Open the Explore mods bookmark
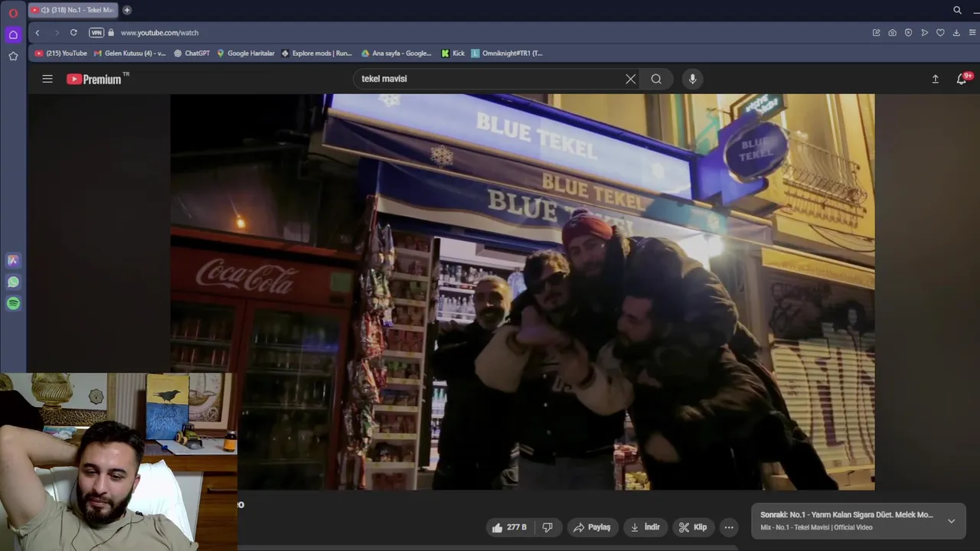Screen dimensions: 980x551 tap(317, 54)
